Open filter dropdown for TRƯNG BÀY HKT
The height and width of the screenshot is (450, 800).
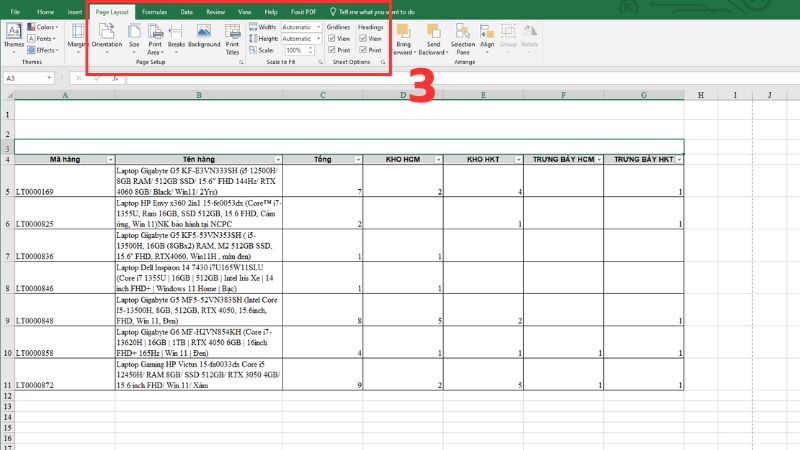[679, 160]
